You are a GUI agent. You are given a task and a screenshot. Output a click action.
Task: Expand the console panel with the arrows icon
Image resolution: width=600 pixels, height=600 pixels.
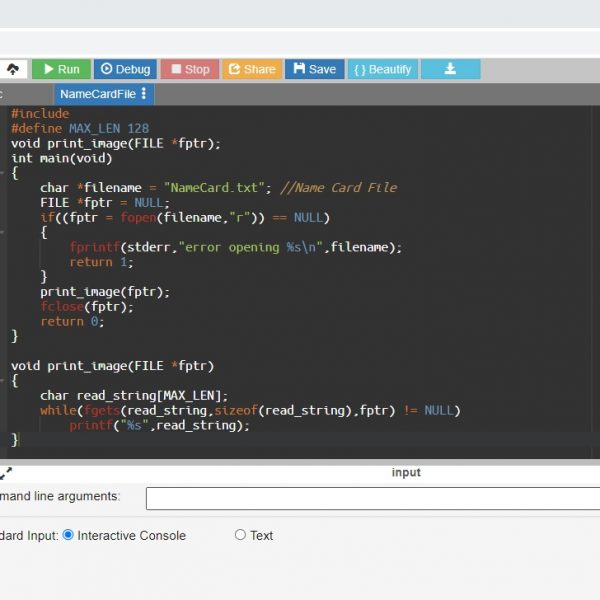point(6,472)
